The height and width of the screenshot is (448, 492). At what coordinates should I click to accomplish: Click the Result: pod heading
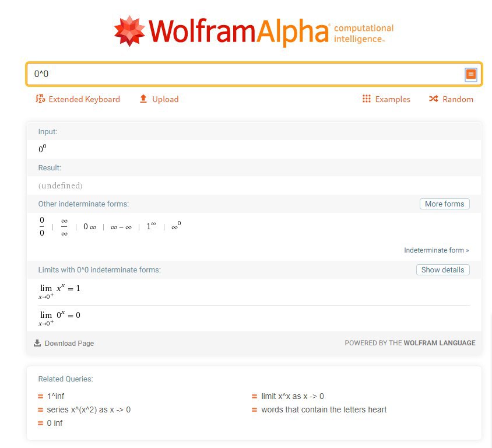tap(50, 167)
